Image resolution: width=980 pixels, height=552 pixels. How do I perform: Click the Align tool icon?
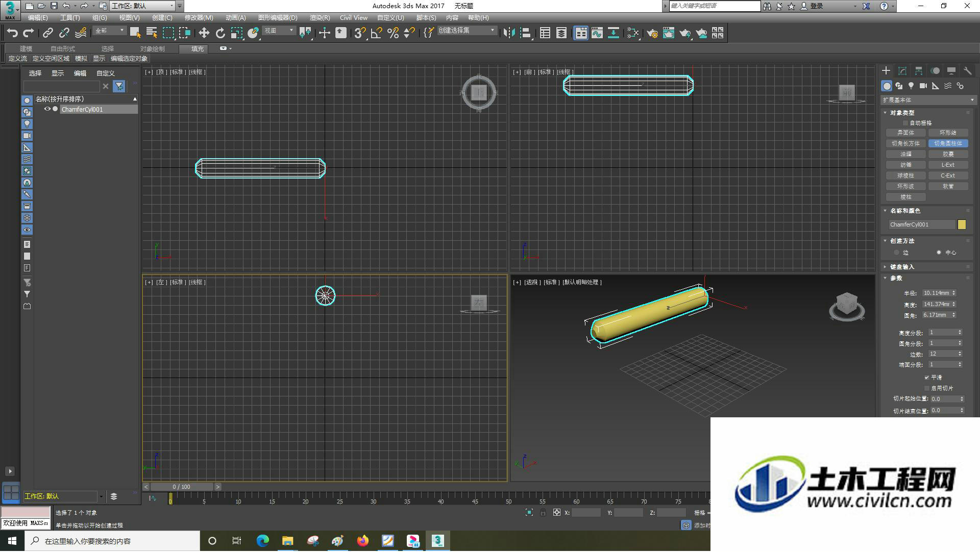(526, 33)
